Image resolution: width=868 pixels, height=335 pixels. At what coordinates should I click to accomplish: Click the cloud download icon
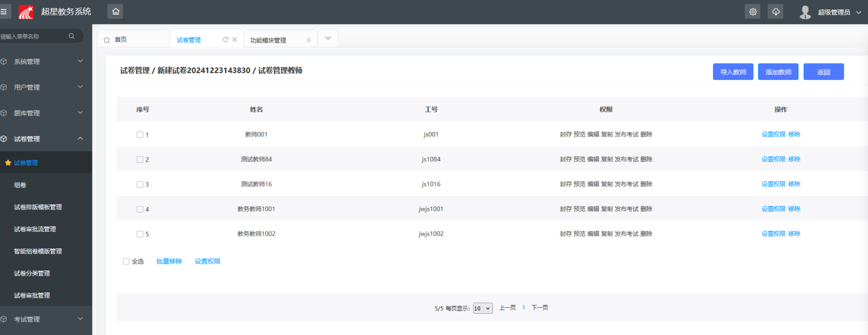pos(776,12)
